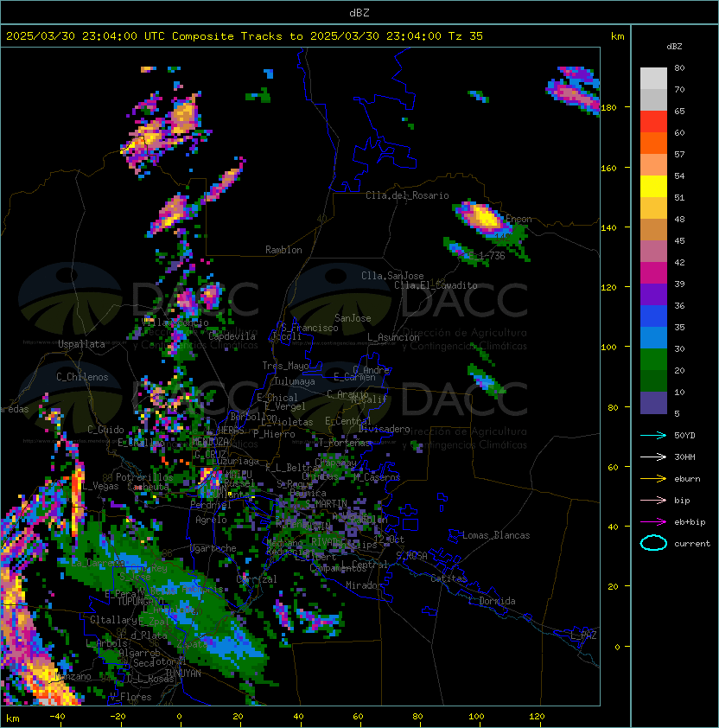Click the 180 km vertical axis tick label
The image size is (719, 728).
608,108
